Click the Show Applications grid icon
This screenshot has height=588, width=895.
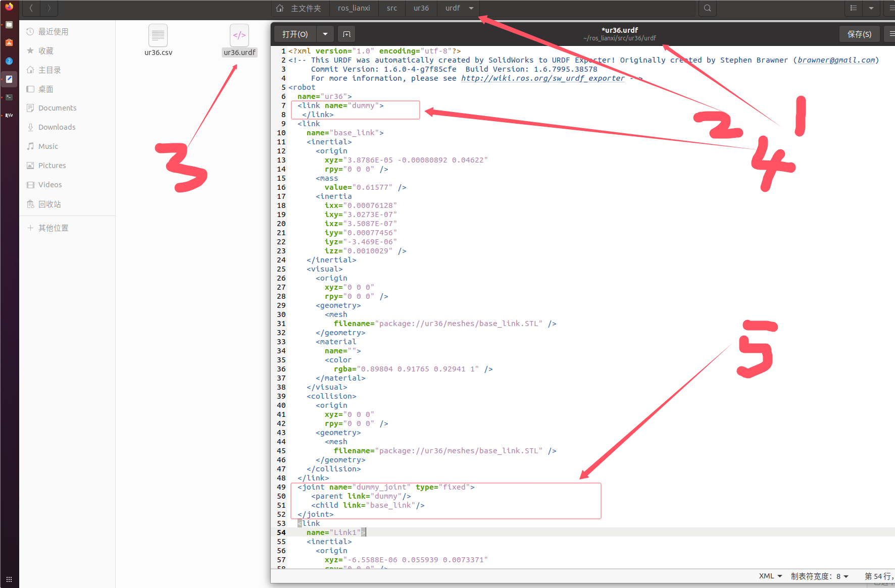coord(9,578)
